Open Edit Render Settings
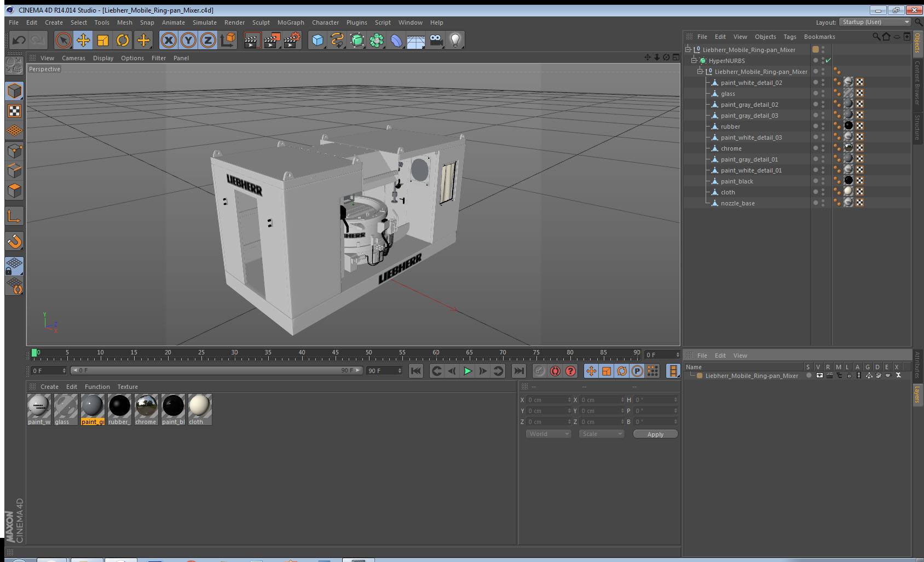The width and height of the screenshot is (924, 562). pos(292,40)
